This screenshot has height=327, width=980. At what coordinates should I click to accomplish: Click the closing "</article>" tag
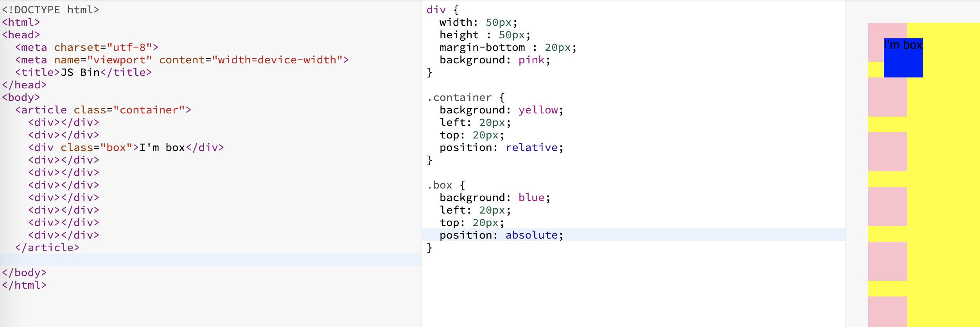(x=47, y=248)
